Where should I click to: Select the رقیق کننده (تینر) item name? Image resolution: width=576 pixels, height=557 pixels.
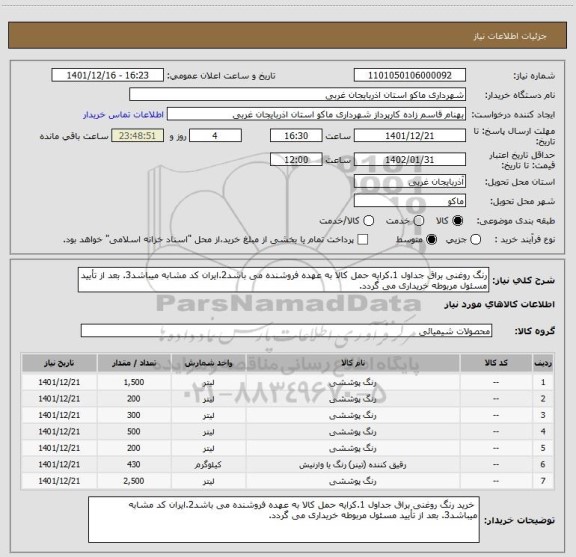[353, 465]
